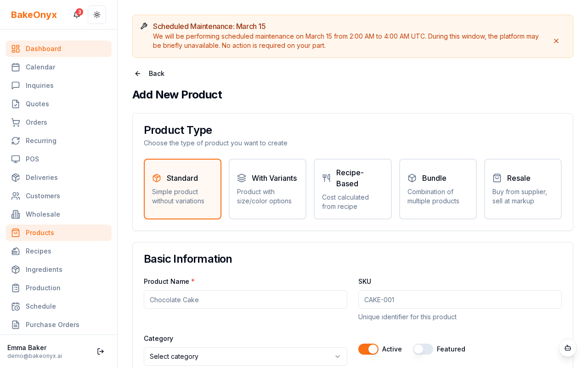Toggle light/dark theme with the sun icon

coord(97,15)
